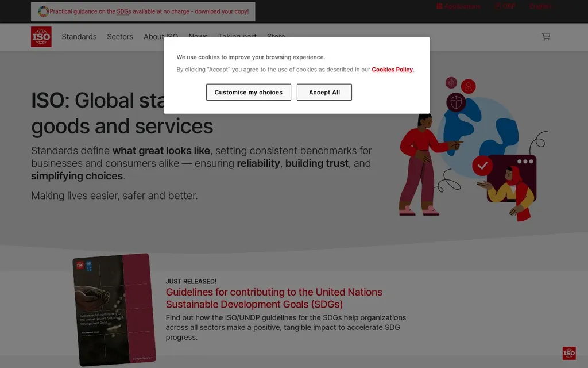Click the red checkmark circle in illustration
The image size is (588, 368).
pyautogui.click(x=482, y=166)
